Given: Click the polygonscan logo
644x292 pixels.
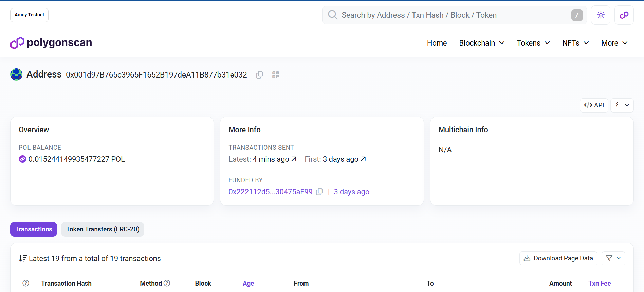Looking at the screenshot, I should point(51,43).
